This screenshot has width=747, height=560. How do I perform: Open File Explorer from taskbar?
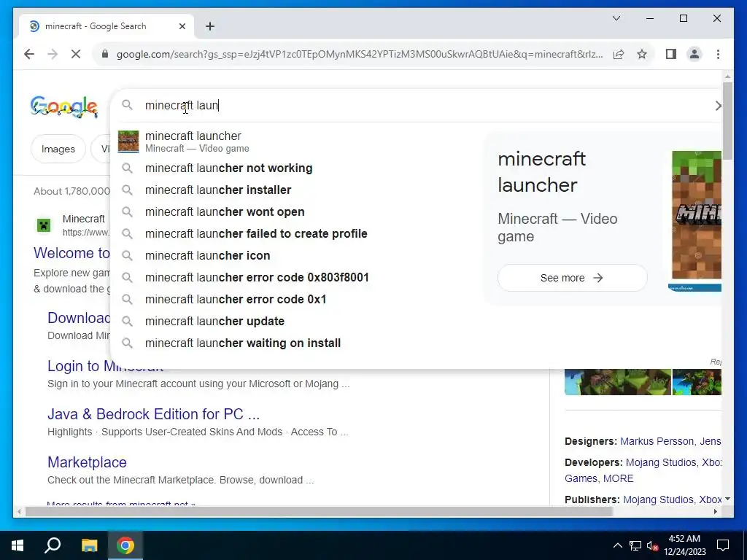click(x=89, y=545)
